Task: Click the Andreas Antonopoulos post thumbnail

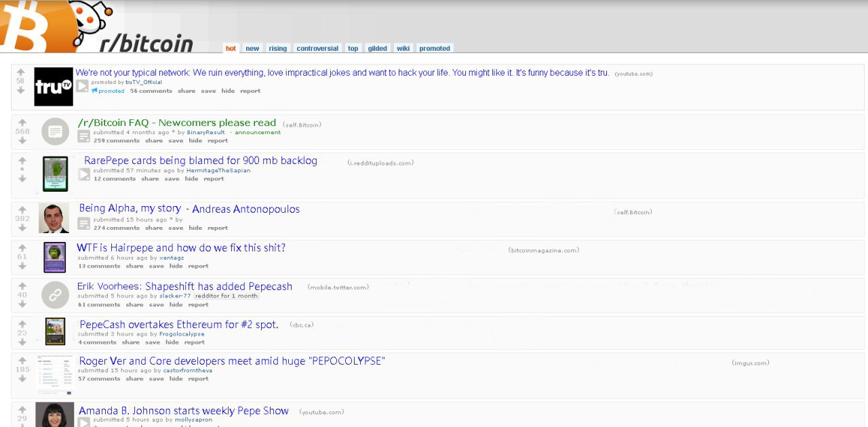Action: pos(54,218)
